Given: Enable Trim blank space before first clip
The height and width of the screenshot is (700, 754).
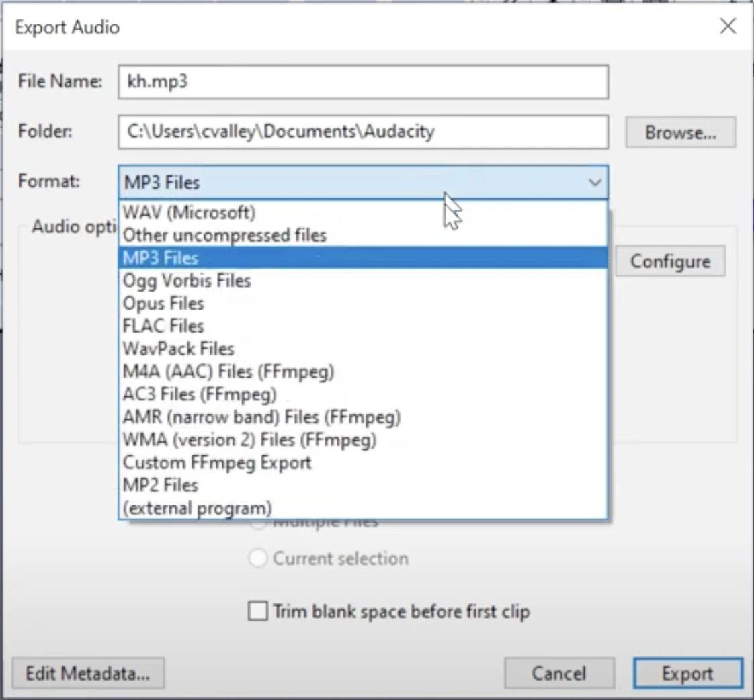Looking at the screenshot, I should pos(258,612).
